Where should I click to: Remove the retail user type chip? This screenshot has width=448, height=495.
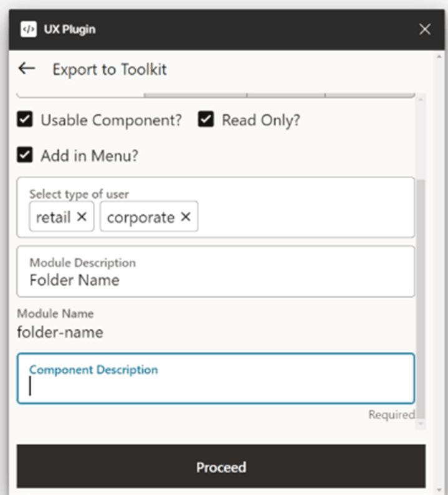click(82, 217)
